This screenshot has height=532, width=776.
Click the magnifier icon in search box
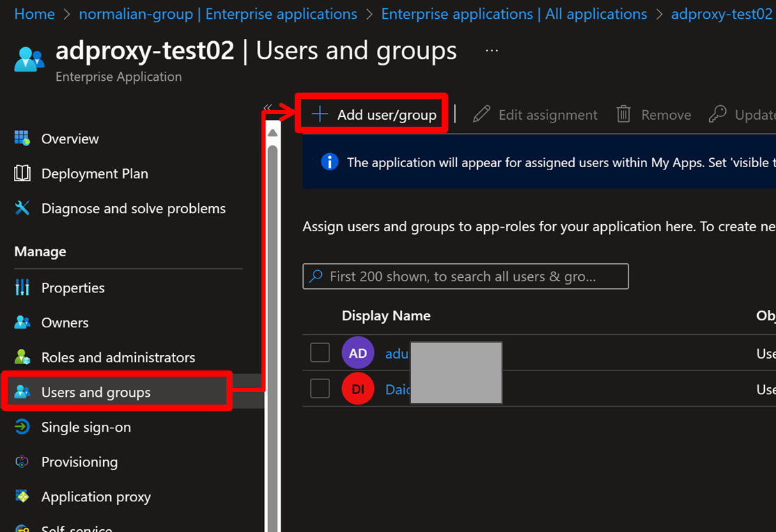[x=316, y=276]
